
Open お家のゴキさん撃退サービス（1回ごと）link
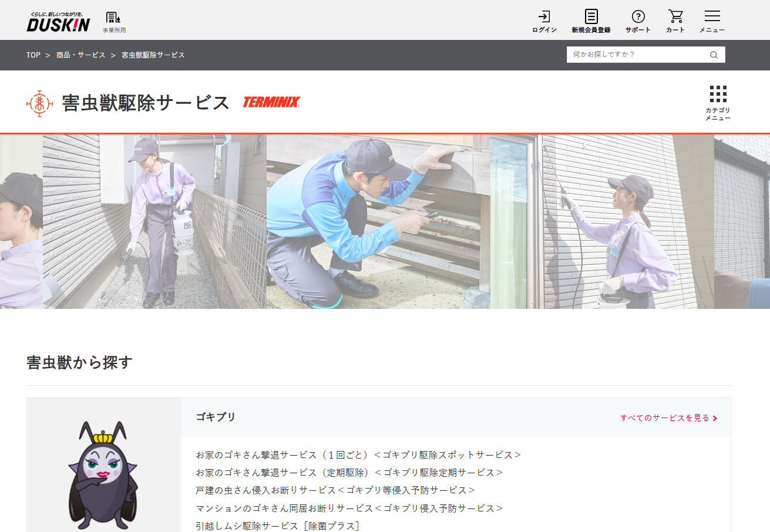coord(358,454)
